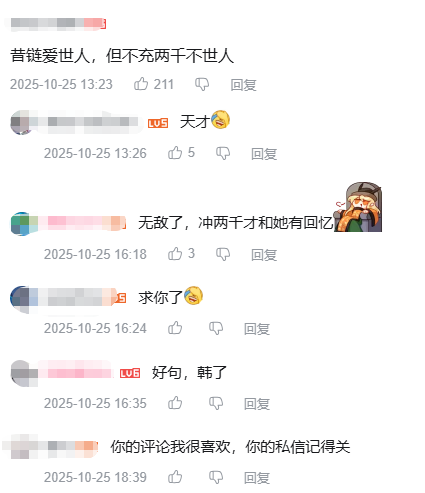This screenshot has height=493, width=425.
Task: Dislike the 16:35 comment
Action: point(216,404)
